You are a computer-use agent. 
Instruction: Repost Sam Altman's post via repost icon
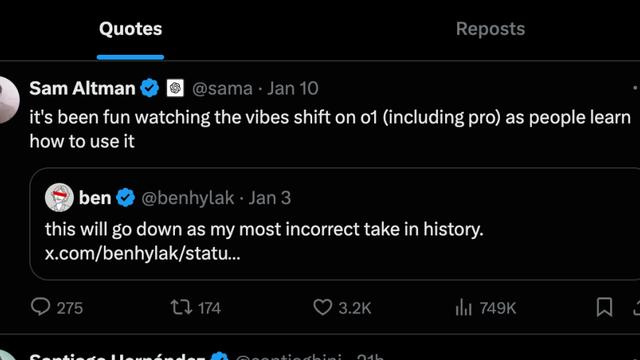[181, 307]
